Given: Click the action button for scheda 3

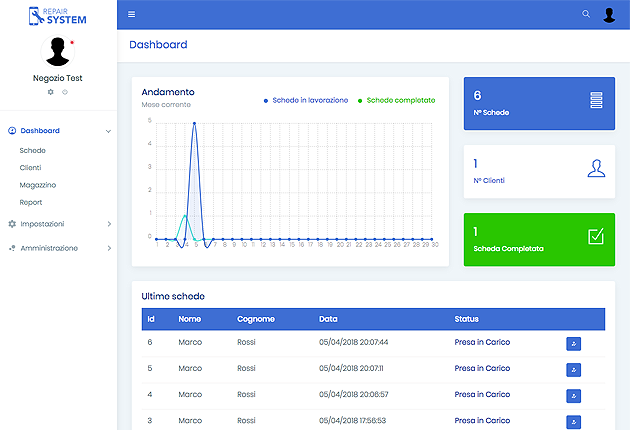Looking at the screenshot, I should (x=573, y=421).
